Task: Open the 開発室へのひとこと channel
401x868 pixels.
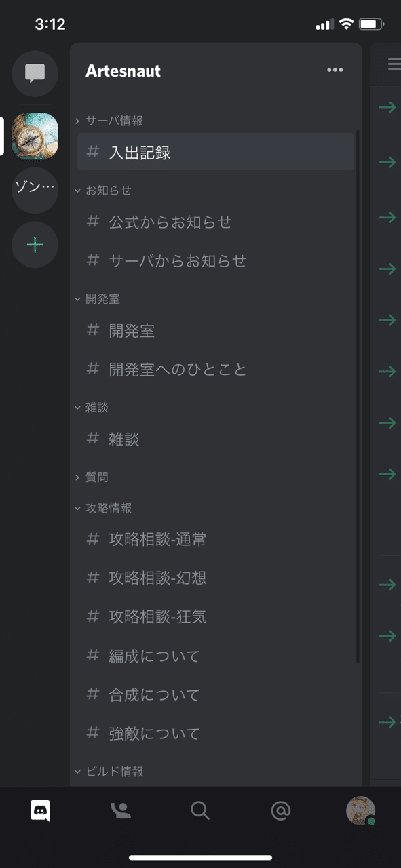Action: tap(178, 369)
